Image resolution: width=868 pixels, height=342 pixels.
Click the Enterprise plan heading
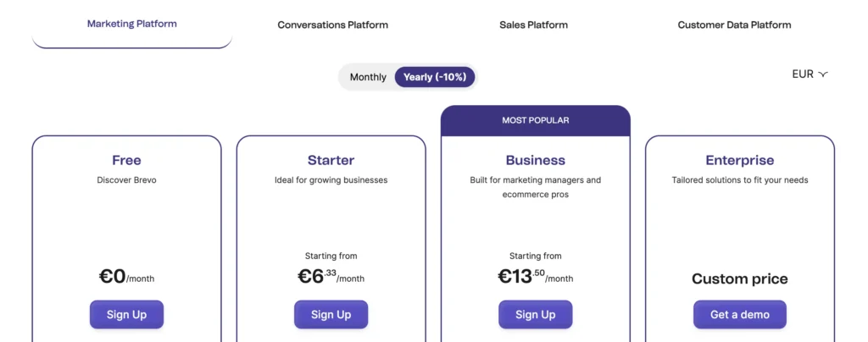click(x=739, y=160)
